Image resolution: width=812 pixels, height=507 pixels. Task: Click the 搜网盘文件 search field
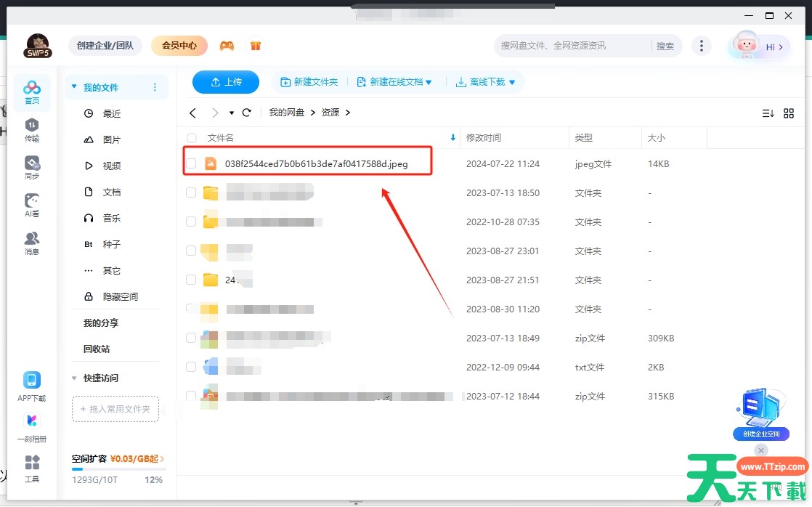pos(570,46)
